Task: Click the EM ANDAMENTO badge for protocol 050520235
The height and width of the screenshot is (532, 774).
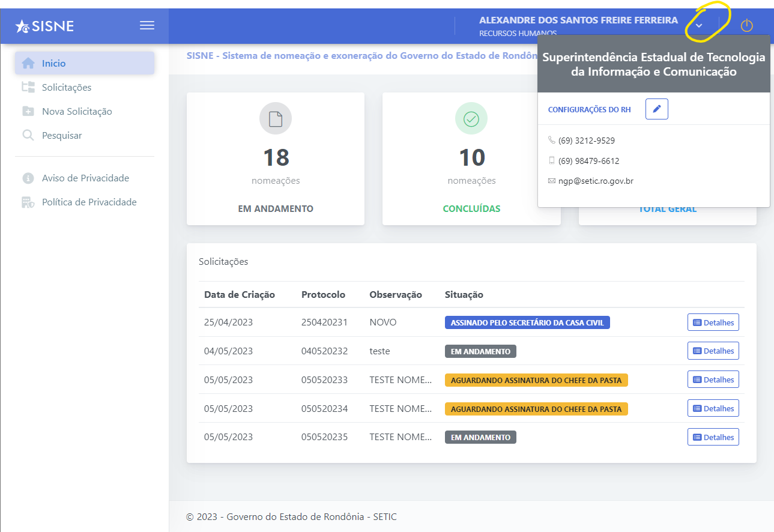Action: pos(480,438)
